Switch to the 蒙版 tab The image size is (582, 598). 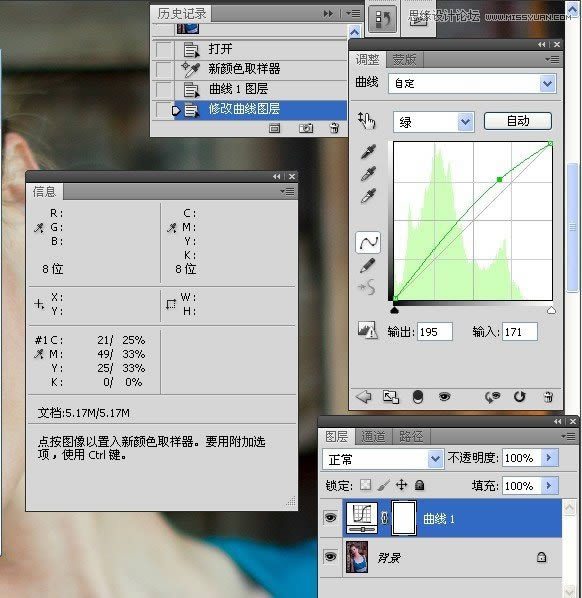[x=404, y=60]
